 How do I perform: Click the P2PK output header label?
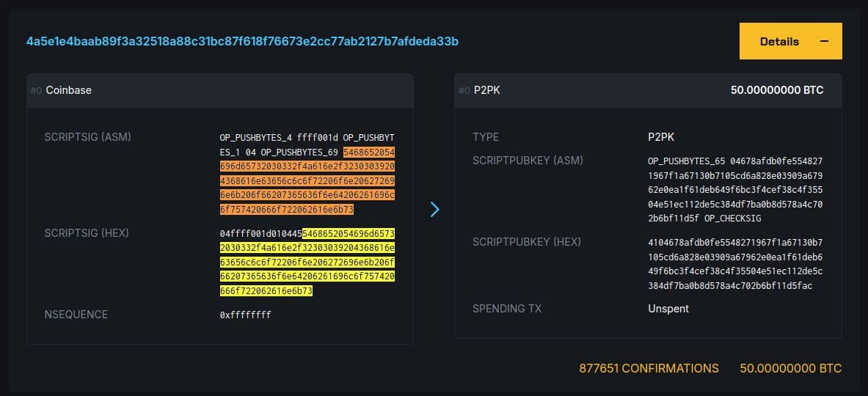click(x=488, y=90)
